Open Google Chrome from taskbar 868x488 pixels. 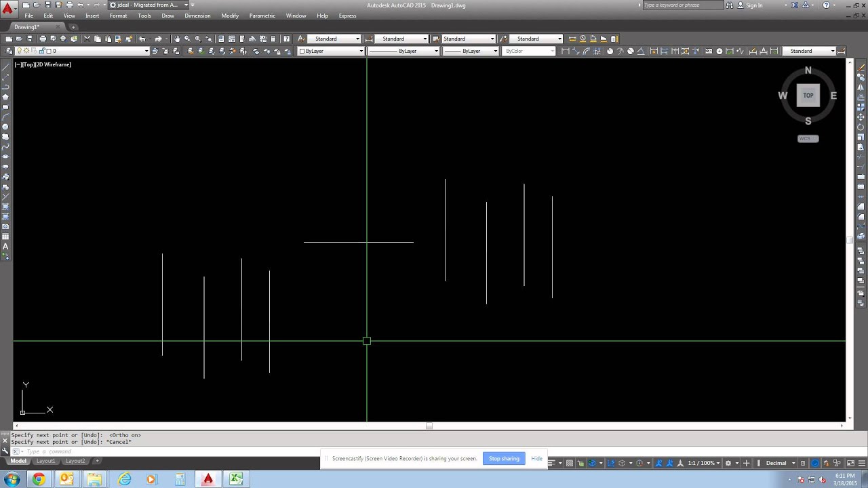click(39, 479)
